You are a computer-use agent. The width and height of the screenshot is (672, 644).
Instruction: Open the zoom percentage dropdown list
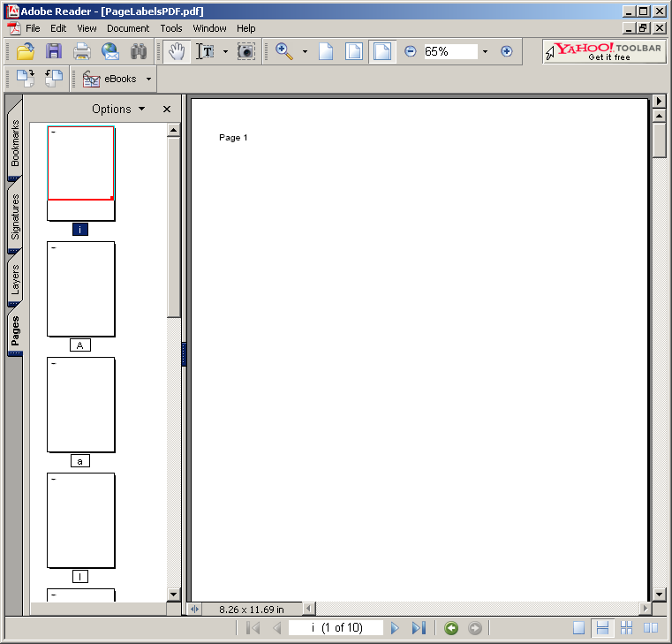coord(485,51)
